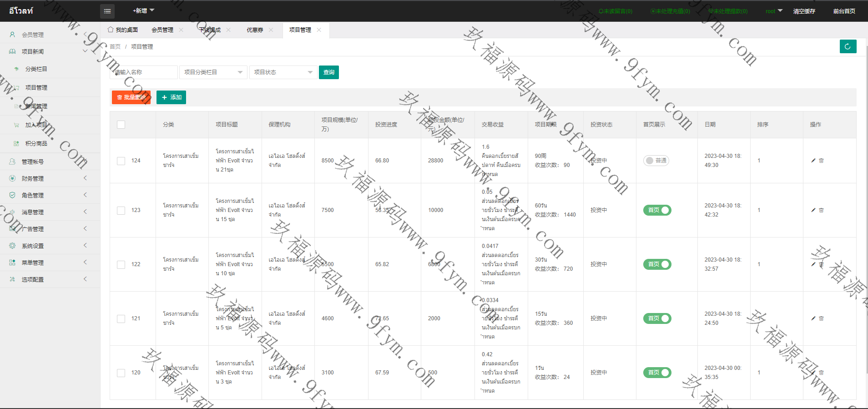Check the checkbox for row 122
This screenshot has width=868, height=409.
pyautogui.click(x=121, y=264)
